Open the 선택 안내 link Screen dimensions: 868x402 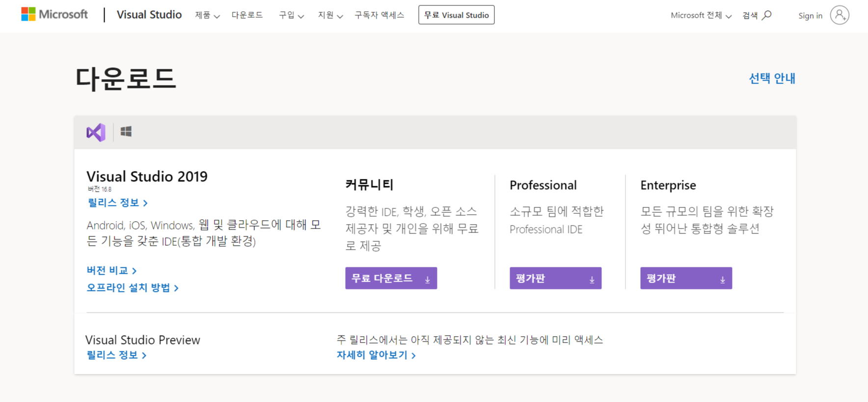[772, 78]
